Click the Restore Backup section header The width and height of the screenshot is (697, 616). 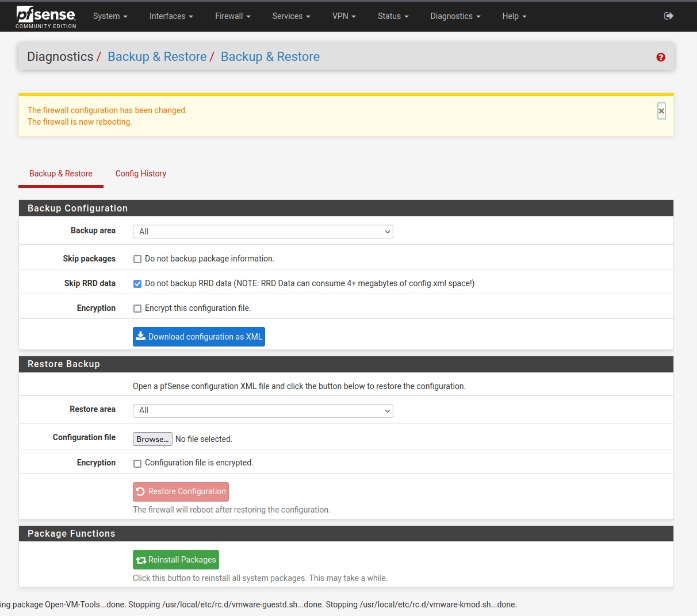click(x=346, y=364)
